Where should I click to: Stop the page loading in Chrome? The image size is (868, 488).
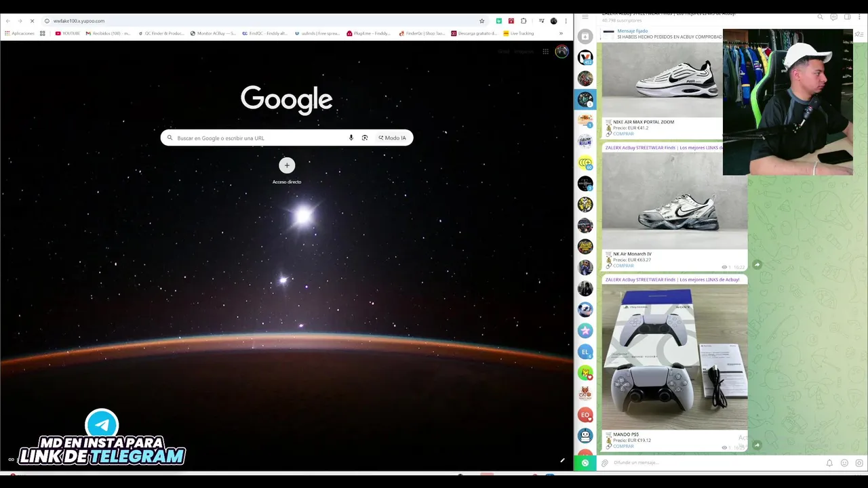click(x=31, y=21)
